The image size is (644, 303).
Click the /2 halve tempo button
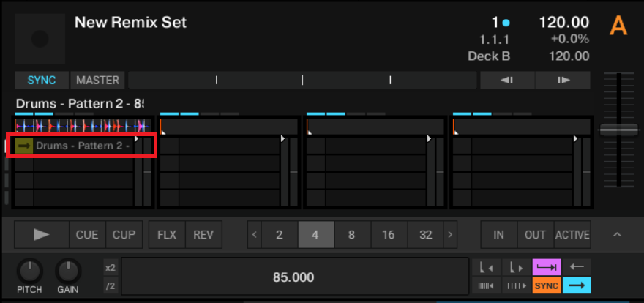[x=111, y=285]
